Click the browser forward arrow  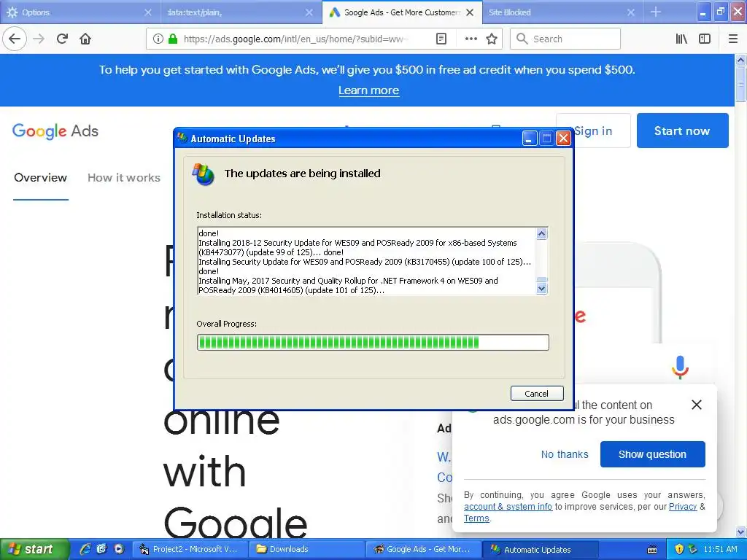pos(39,39)
